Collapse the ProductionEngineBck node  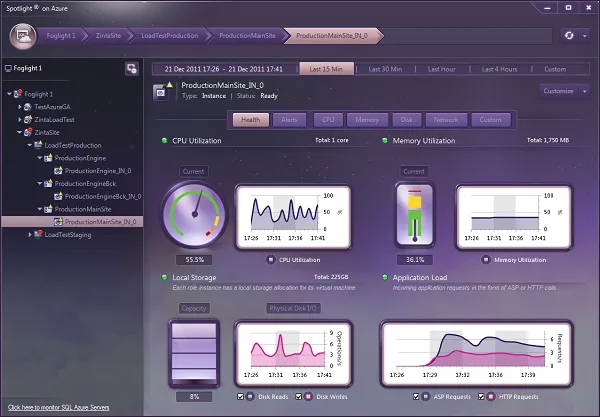tap(39, 183)
